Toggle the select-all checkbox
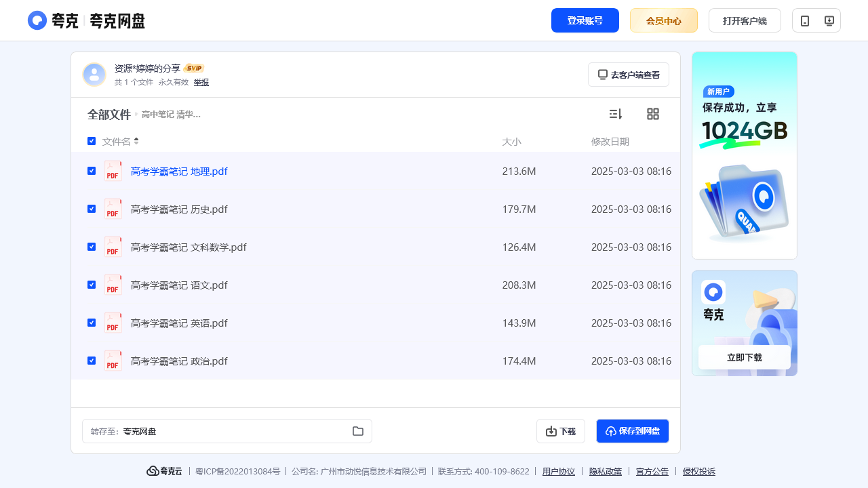 pyautogui.click(x=92, y=141)
